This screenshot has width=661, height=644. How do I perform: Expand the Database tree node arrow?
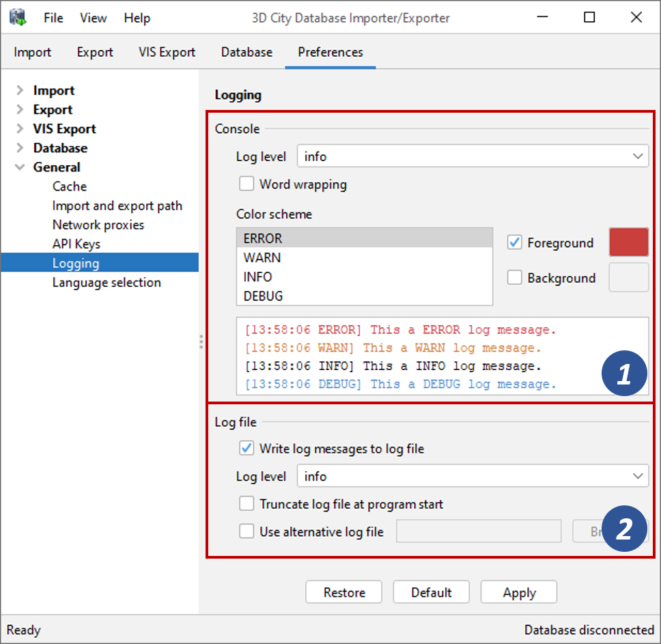click(19, 148)
